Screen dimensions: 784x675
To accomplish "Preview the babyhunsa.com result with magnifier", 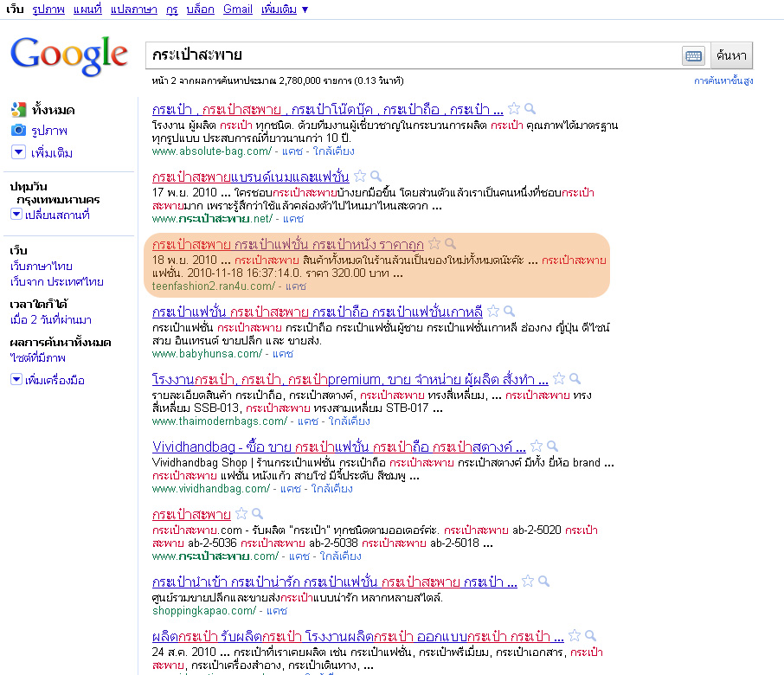I will pyautogui.click(x=509, y=311).
